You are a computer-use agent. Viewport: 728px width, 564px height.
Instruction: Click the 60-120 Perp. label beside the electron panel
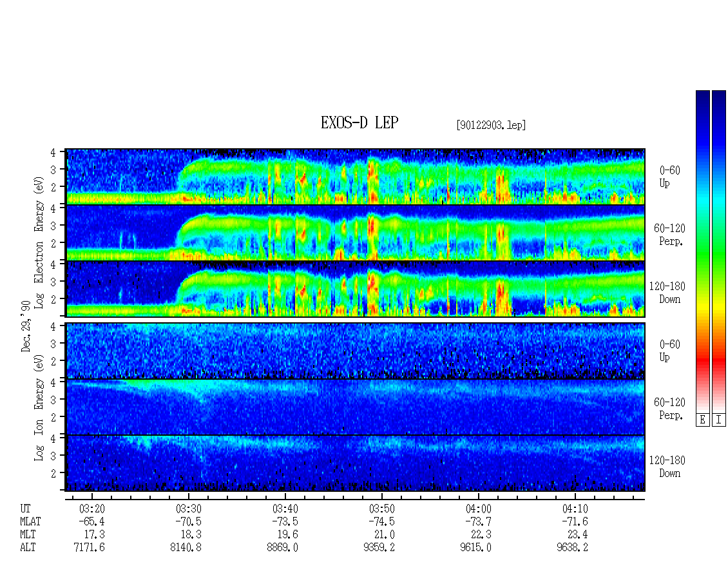669,235
